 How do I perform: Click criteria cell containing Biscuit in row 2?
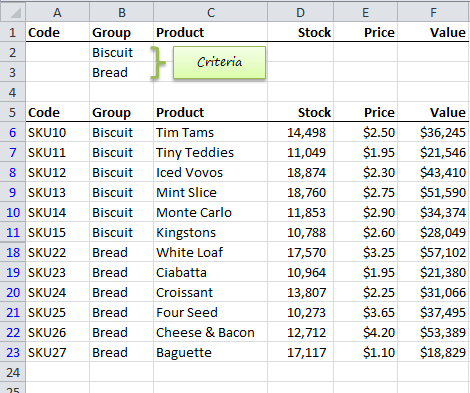point(121,52)
